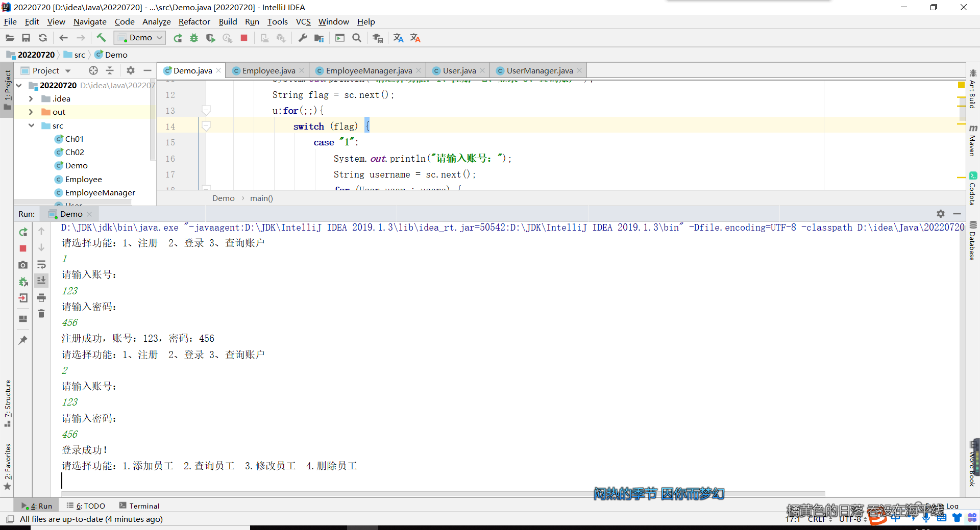Dump threads with the camera icon
Image resolution: width=980 pixels, height=530 pixels.
tap(23, 265)
